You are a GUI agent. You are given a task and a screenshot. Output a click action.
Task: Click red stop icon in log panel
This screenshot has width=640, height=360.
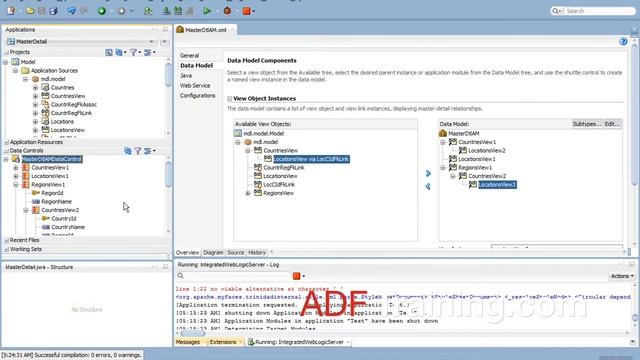297,276
